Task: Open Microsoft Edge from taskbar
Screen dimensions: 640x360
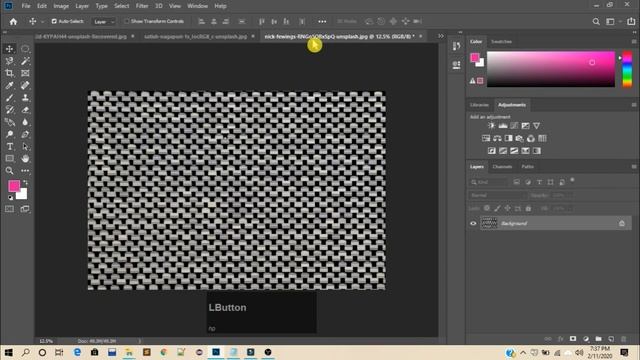Action: coord(77,352)
